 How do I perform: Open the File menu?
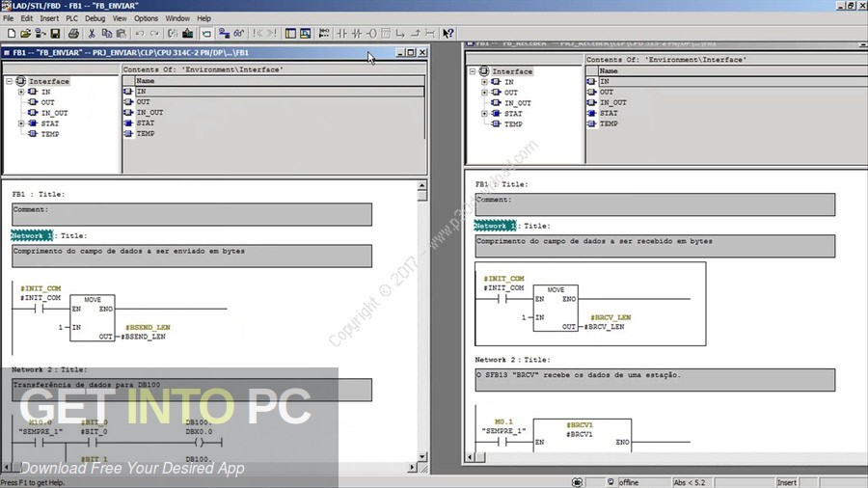(x=9, y=18)
